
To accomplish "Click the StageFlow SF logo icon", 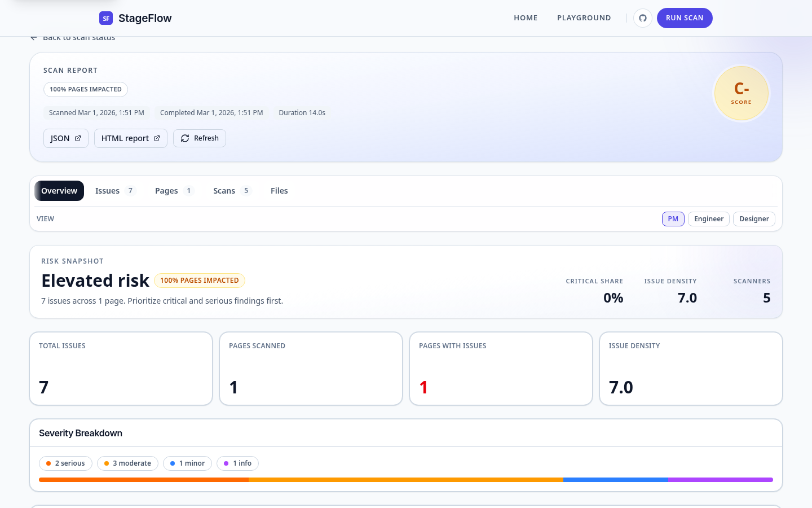I will coord(106,18).
